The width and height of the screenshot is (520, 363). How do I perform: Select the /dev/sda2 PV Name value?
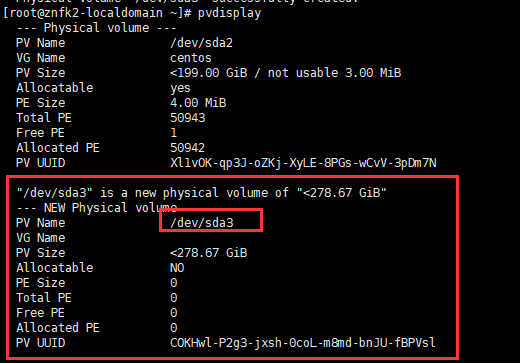(201, 43)
